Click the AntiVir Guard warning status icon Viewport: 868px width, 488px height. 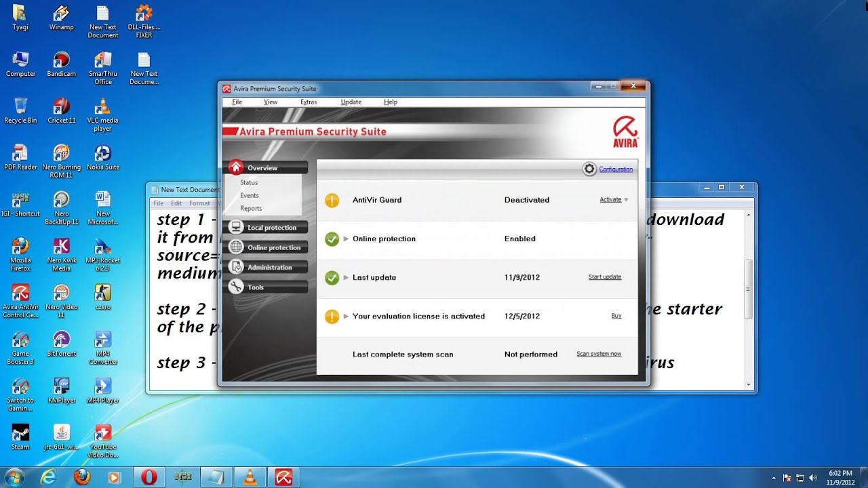[332, 200]
